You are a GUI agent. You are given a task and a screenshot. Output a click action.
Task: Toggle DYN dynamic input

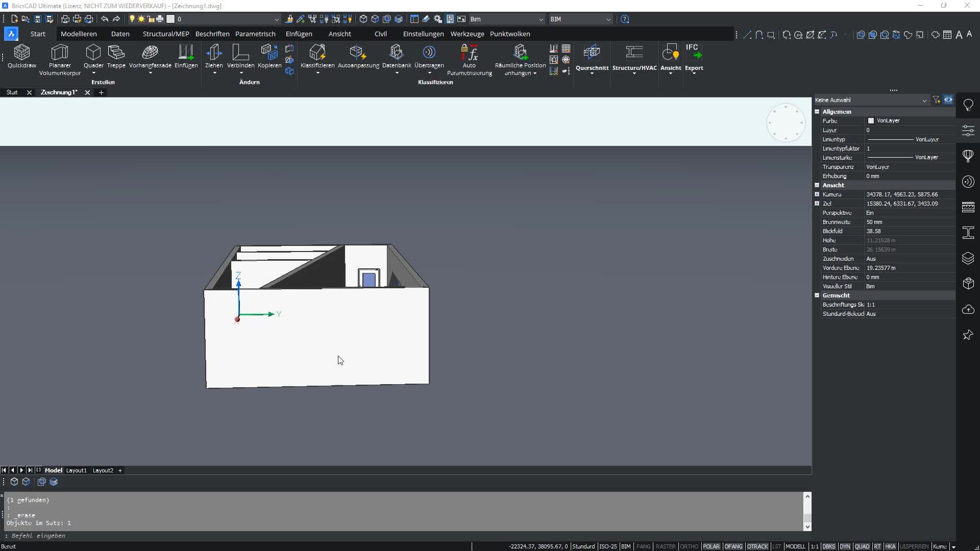pyautogui.click(x=845, y=546)
